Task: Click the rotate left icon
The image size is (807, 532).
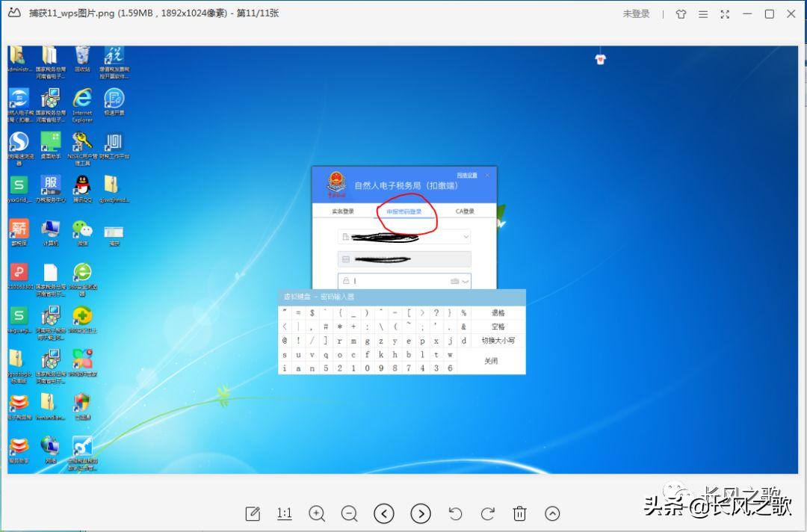Action: point(455,513)
